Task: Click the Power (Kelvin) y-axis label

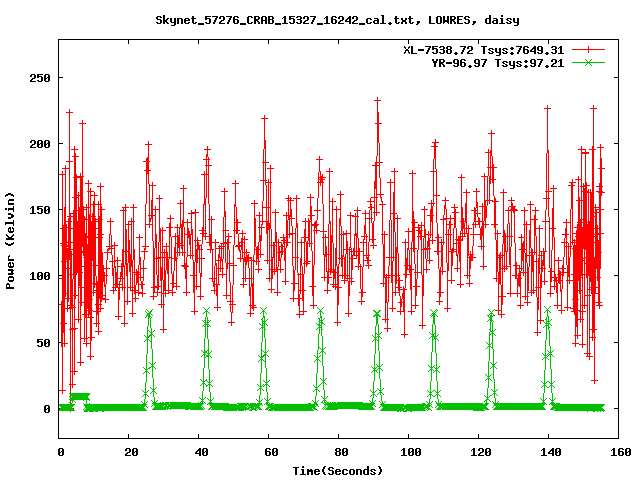Action: coord(10,241)
